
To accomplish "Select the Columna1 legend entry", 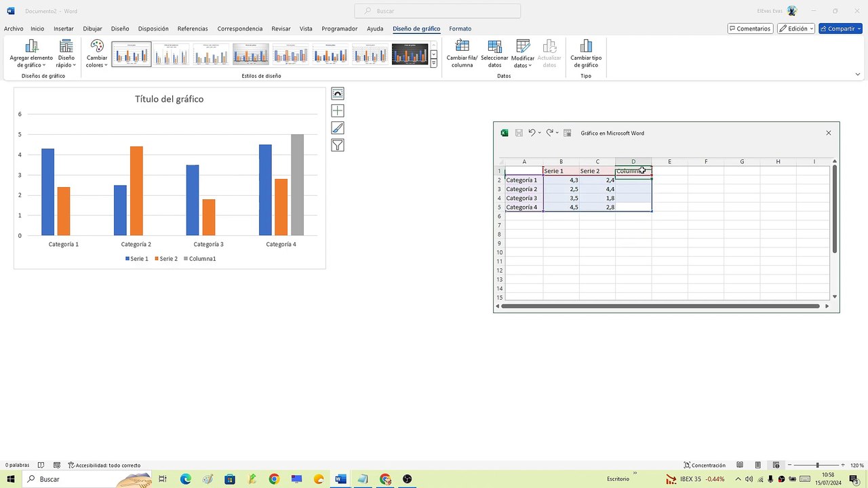I will point(199,259).
